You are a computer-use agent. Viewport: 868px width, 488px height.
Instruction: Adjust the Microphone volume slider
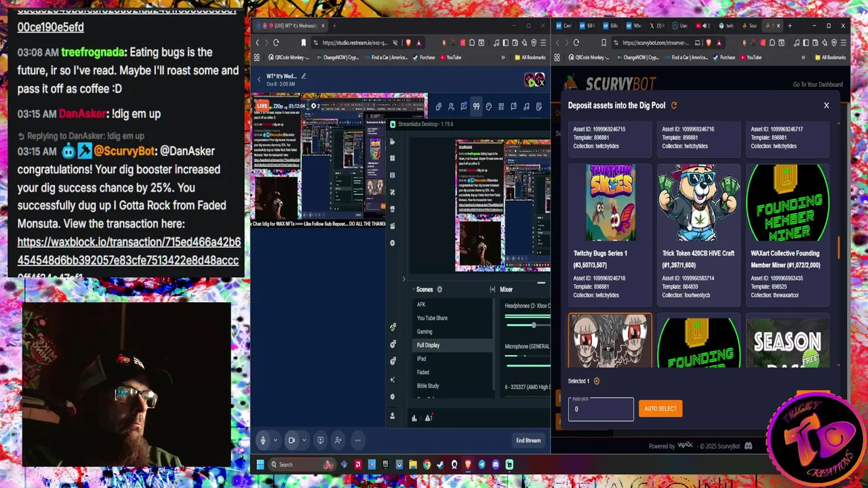[527, 366]
